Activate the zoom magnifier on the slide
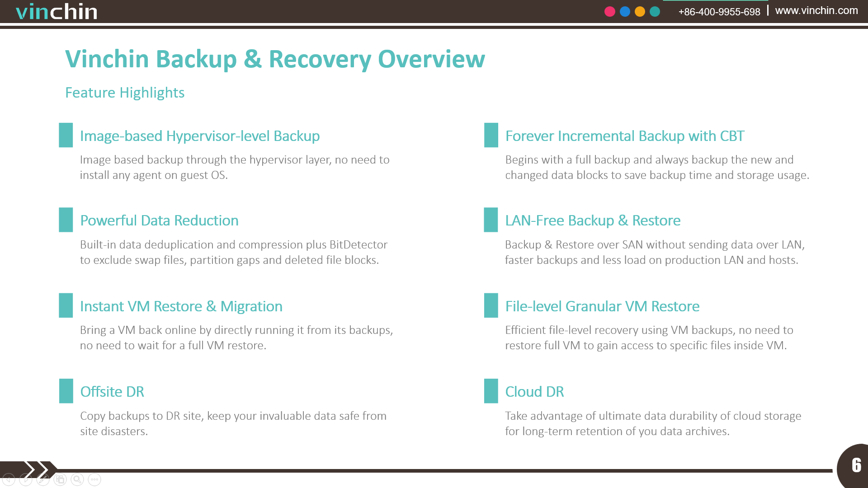This screenshot has height=488, width=868. point(77,479)
